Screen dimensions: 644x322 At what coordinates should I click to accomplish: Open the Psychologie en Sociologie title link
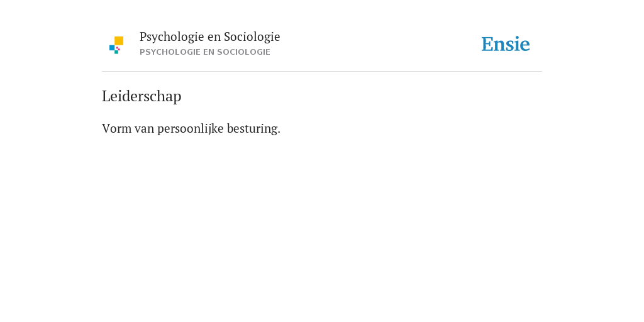[x=209, y=37]
